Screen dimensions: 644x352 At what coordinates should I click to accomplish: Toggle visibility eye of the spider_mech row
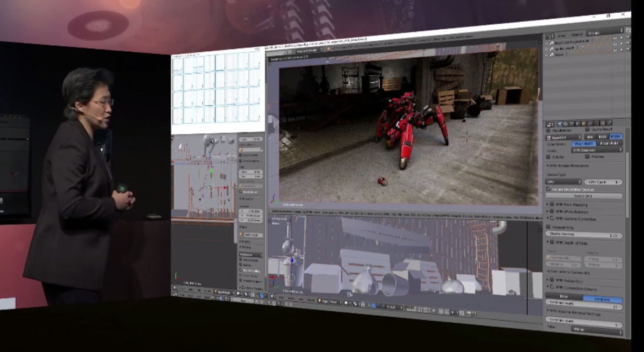click(x=615, y=44)
